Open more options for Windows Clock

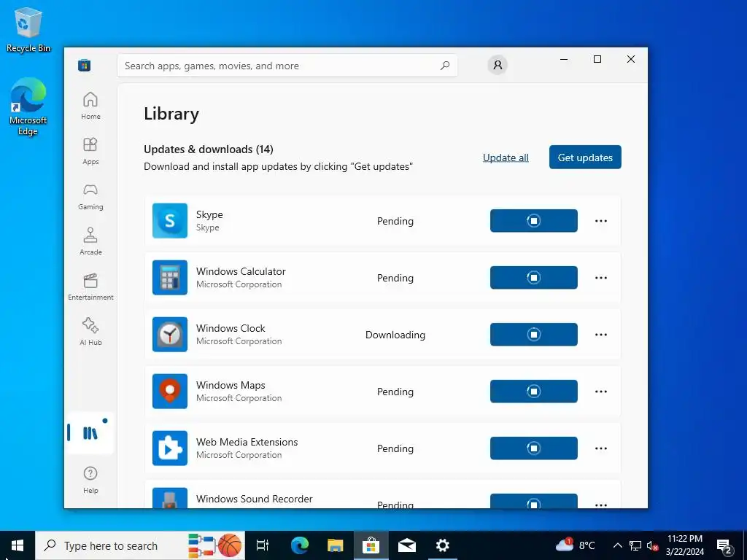[601, 334]
